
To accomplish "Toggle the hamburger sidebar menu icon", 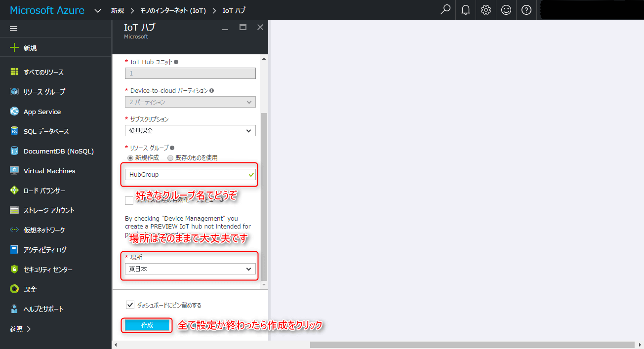I will point(14,28).
